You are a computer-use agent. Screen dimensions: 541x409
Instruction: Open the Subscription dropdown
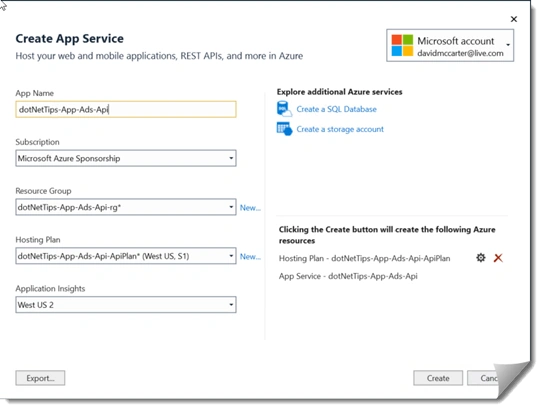point(126,158)
